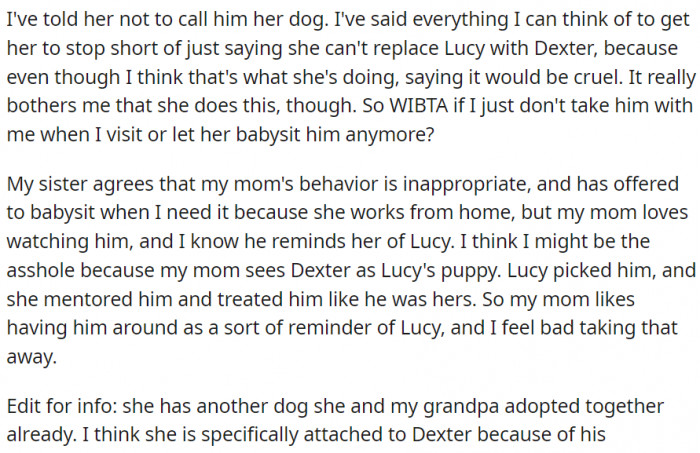Click the standalone word "away."
Viewport: 700px width, 453px height.
32,357
